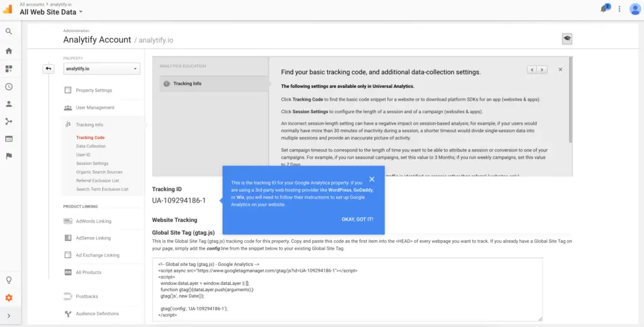Viewport: 644px width, 327px height.
Task: Collapse the Tracking Info section
Action: tap(89, 125)
